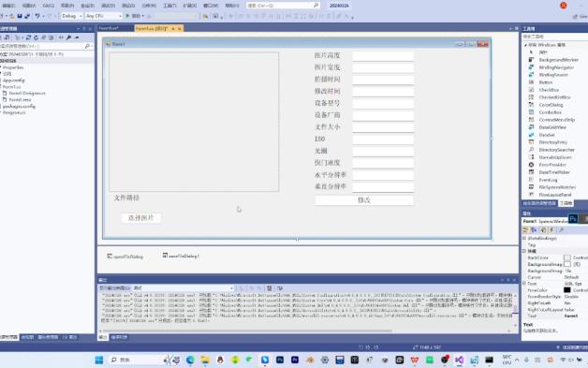Open the Any CPU platform dropdown
Image resolution: width=588 pixels, height=368 pixels.
point(104,16)
